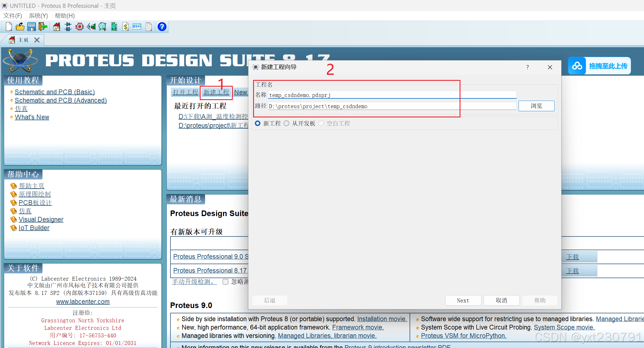This screenshot has height=348, width=644.
Task: Click the blue Help question mark icon
Action: [162, 27]
